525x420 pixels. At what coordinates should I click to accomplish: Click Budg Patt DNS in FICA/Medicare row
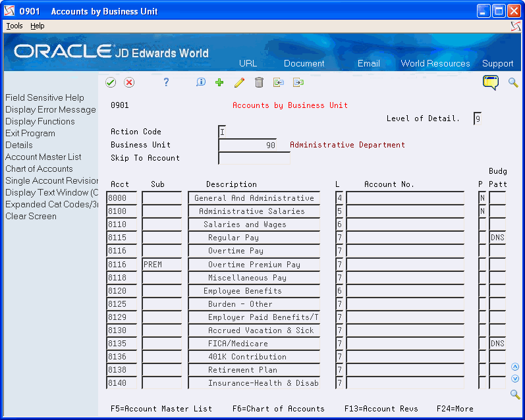(497, 344)
